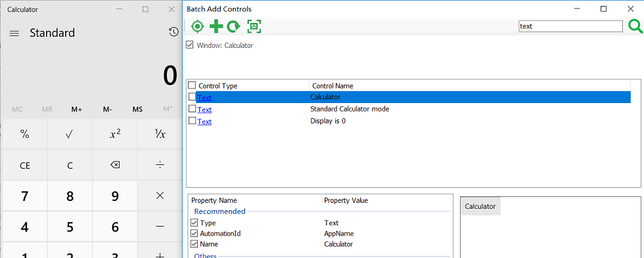Click the Text link for Display is 0
Viewport: 644px width, 258px height.
[204, 122]
